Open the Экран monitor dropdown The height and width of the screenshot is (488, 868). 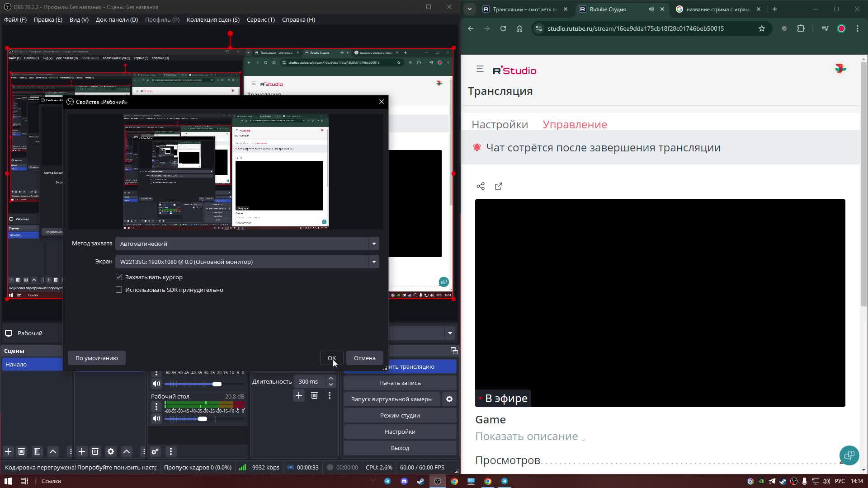tap(247, 262)
